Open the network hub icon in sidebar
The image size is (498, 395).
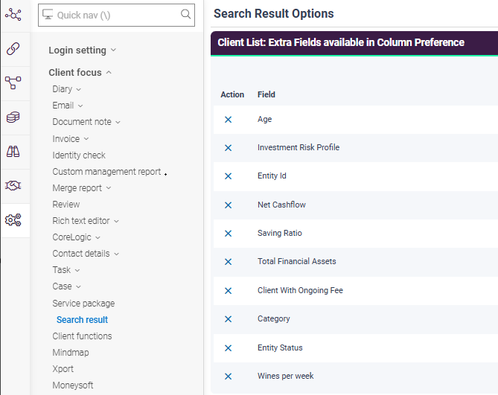(x=13, y=15)
